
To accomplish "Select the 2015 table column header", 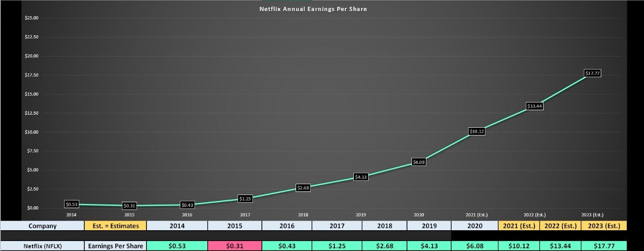I will coord(235,226).
